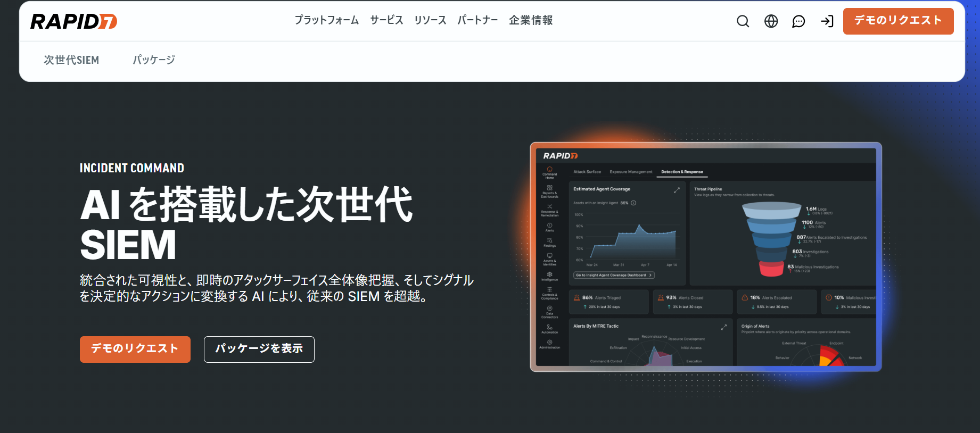The width and height of the screenshot is (980, 433).
Task: Click the red Malicious Investigations funnel segment
Action: point(771,269)
